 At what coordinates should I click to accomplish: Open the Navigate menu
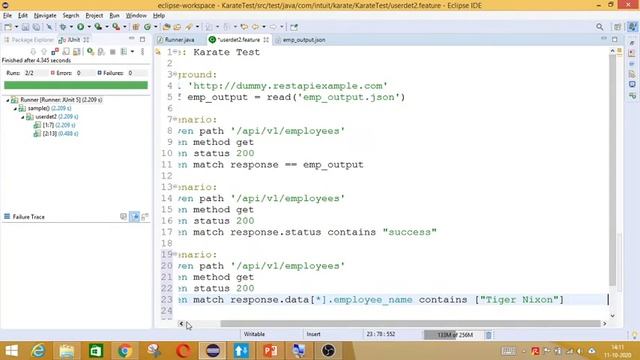pos(45,16)
